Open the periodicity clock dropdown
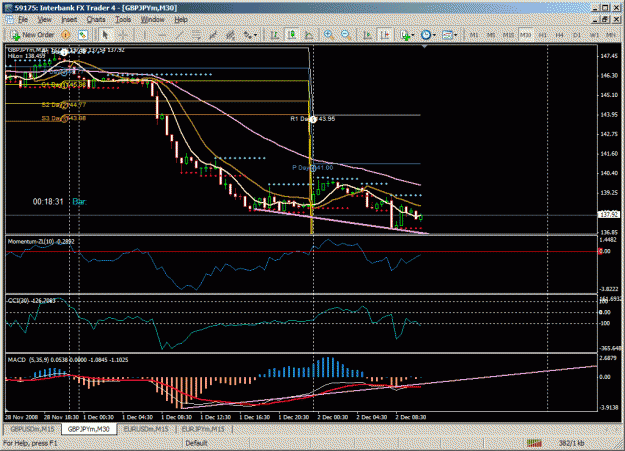The height and width of the screenshot is (451, 625). pos(428,35)
